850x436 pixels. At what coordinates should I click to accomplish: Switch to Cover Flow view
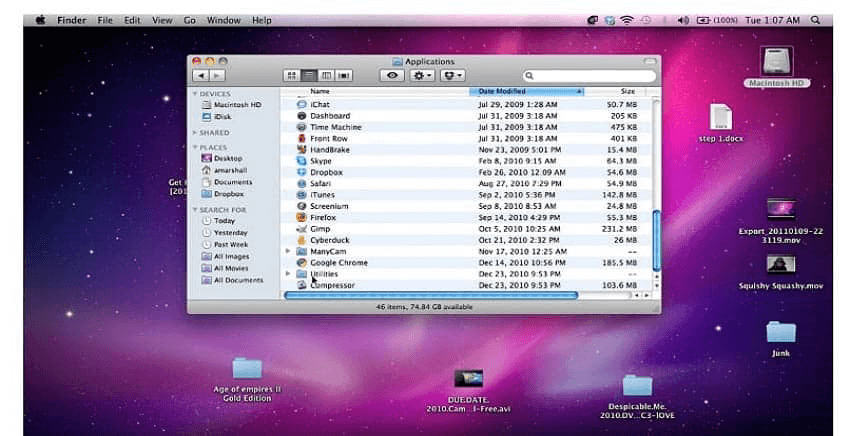[344, 75]
